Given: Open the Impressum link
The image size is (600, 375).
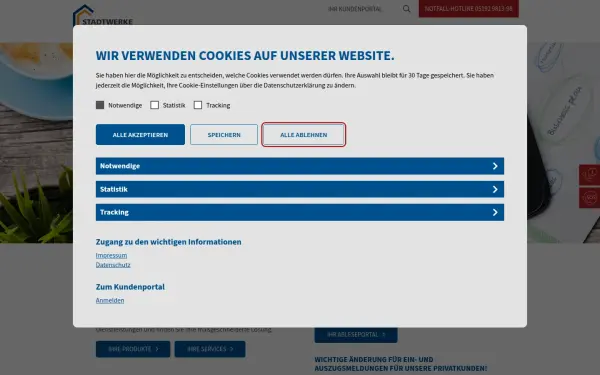Looking at the screenshot, I should [111, 255].
